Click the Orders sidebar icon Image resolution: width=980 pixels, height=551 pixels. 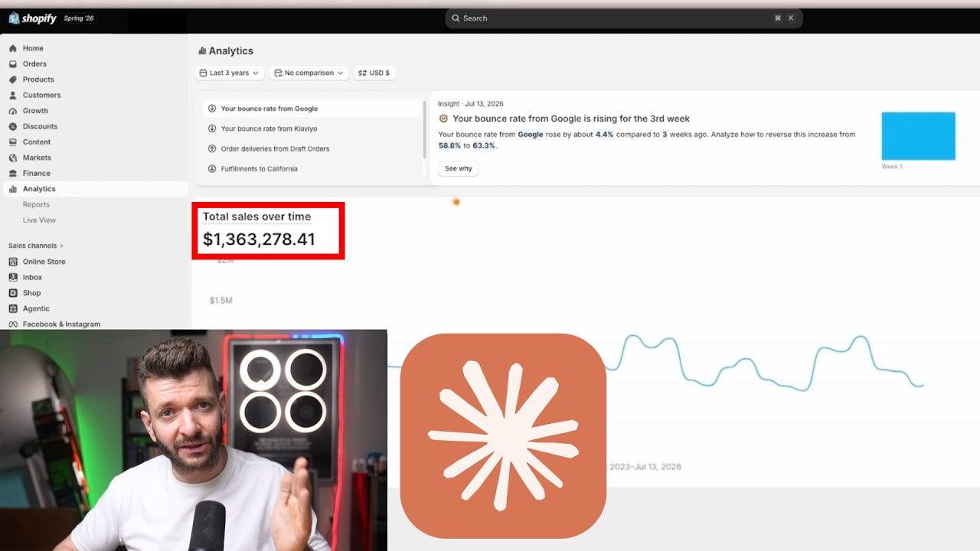(x=13, y=64)
